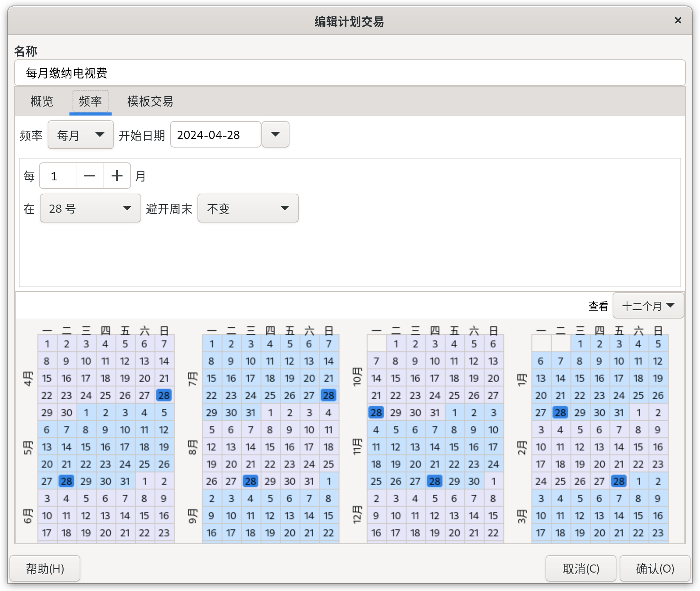The height and width of the screenshot is (591, 700).
Task: Click the 6月 month label
Action: (x=28, y=516)
